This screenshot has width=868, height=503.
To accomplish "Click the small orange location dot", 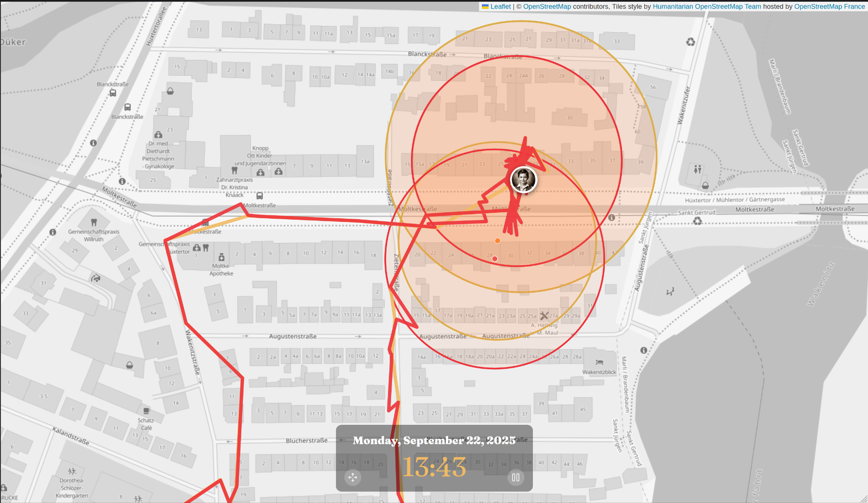I will (497, 241).
